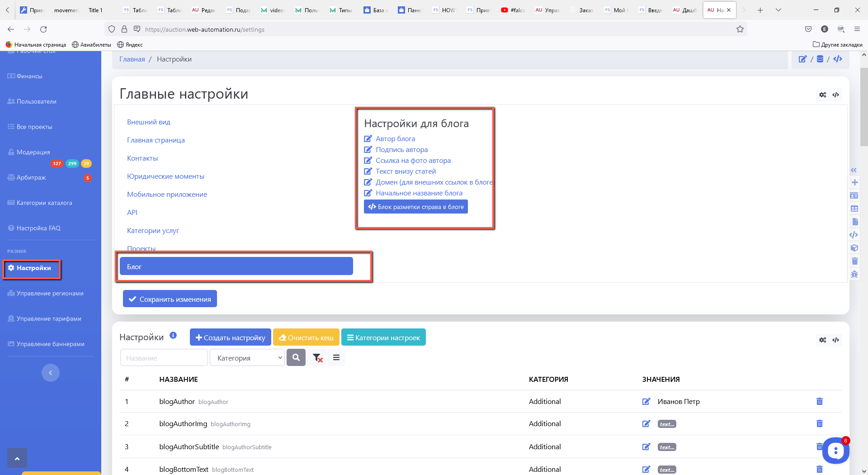This screenshot has width=868, height=475.
Task: Click the bug icon in right toolbar
Action: coord(854,274)
